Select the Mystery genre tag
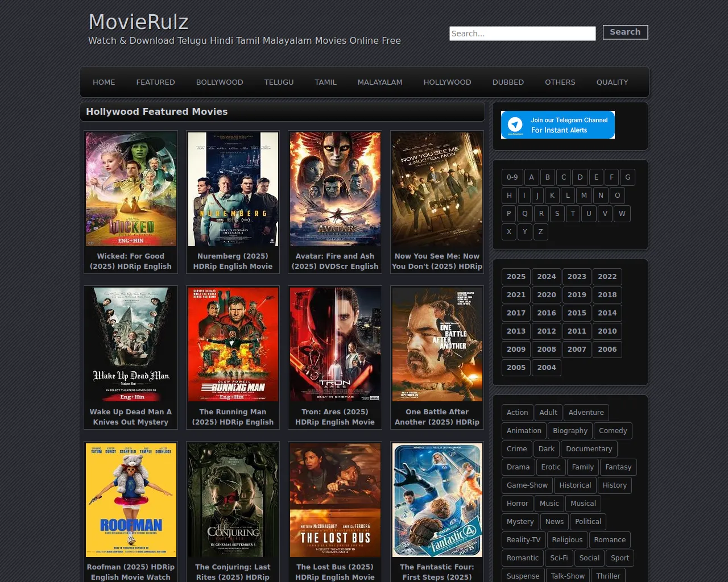 520,522
